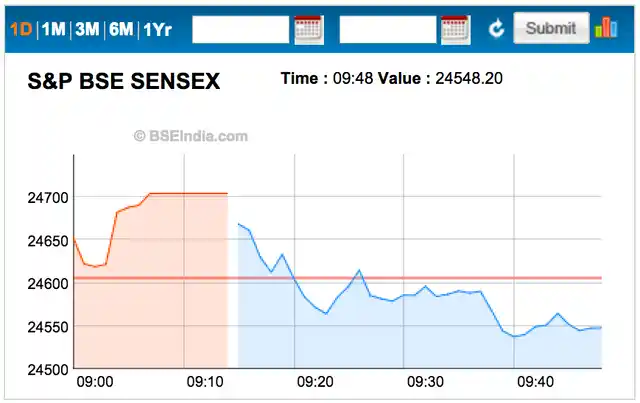Click the S&P BSE SENSEX title

[124, 81]
